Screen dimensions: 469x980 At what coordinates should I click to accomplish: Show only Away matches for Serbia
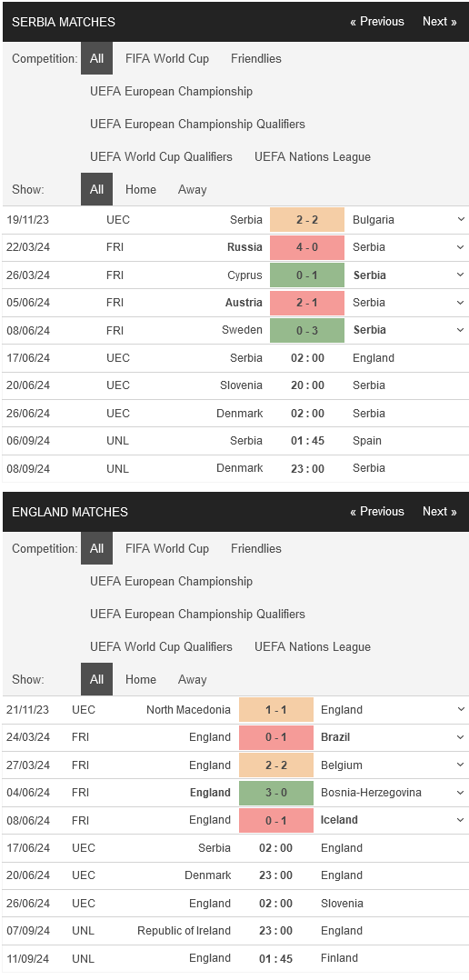(x=192, y=189)
